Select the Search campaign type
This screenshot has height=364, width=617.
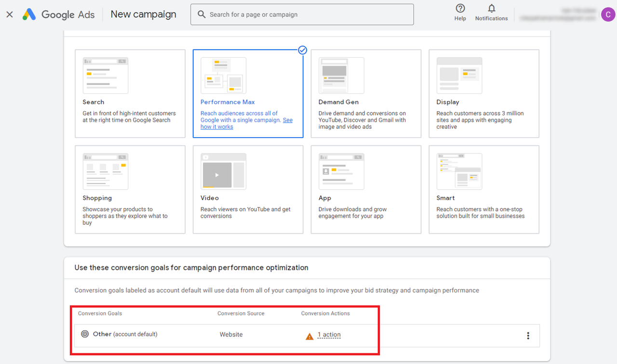pos(130,93)
